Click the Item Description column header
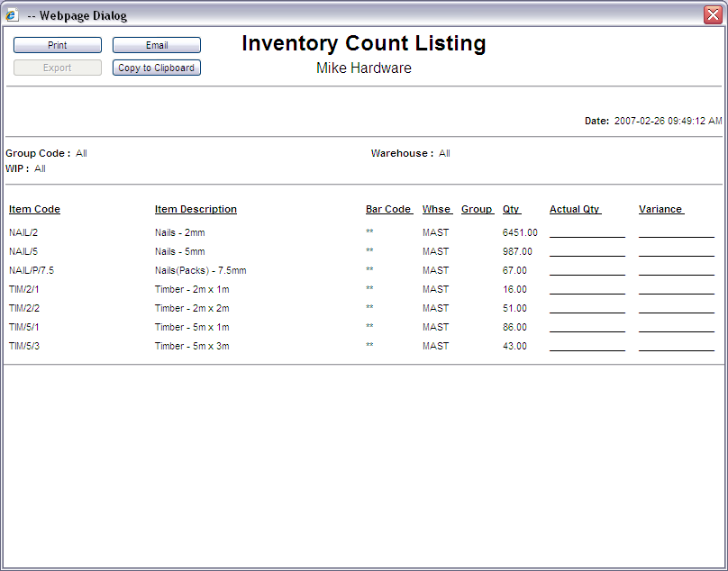The width and height of the screenshot is (728, 571). coord(196,209)
